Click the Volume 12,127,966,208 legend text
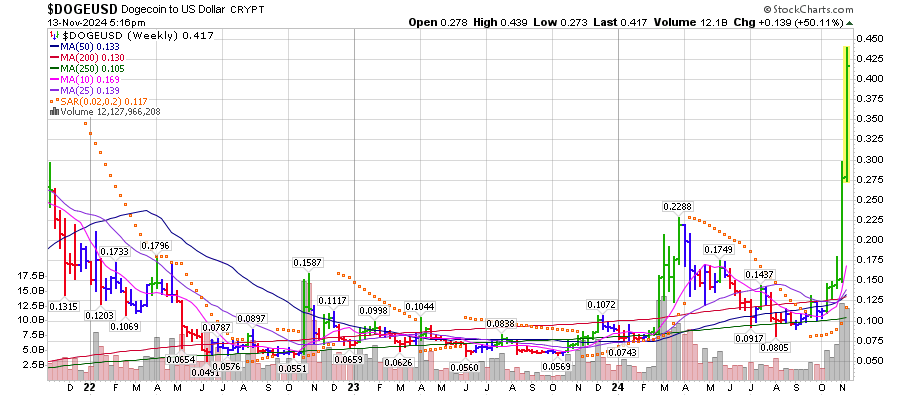 110,112
